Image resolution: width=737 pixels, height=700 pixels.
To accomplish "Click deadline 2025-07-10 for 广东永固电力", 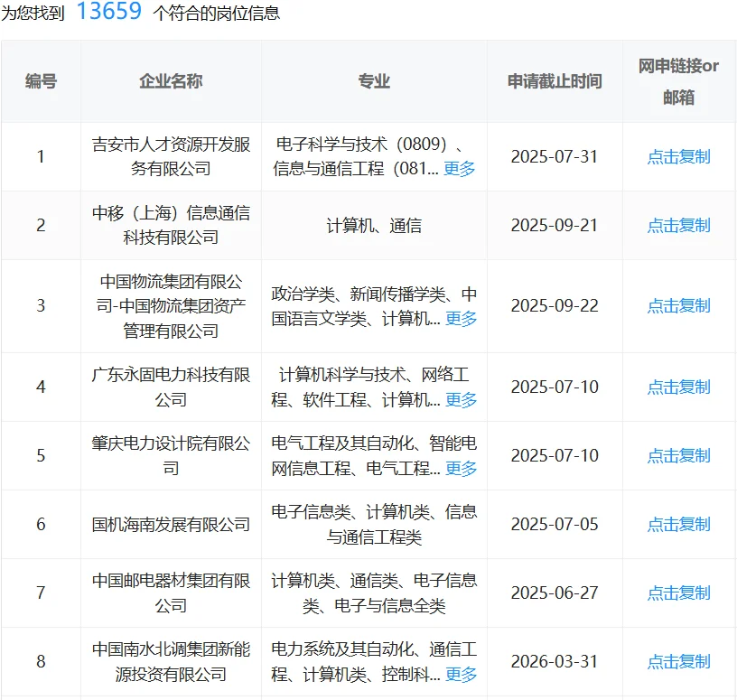I will (555, 387).
